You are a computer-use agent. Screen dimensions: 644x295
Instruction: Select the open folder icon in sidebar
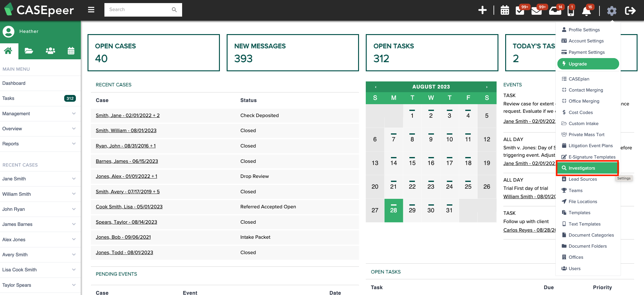29,51
